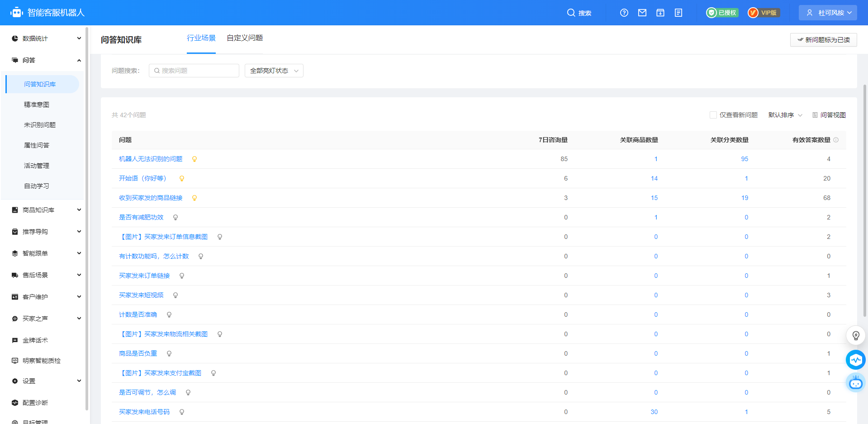This screenshot has width=868, height=424.
Task: Click the 售后场景 truck icon
Action: coord(15,275)
